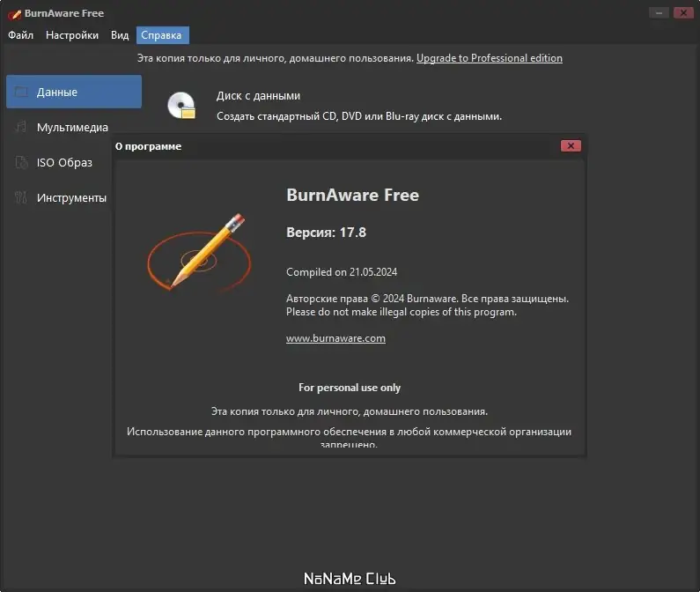This screenshot has width=700, height=592.
Task: Select the Данные sidebar category
Action: 74,92
